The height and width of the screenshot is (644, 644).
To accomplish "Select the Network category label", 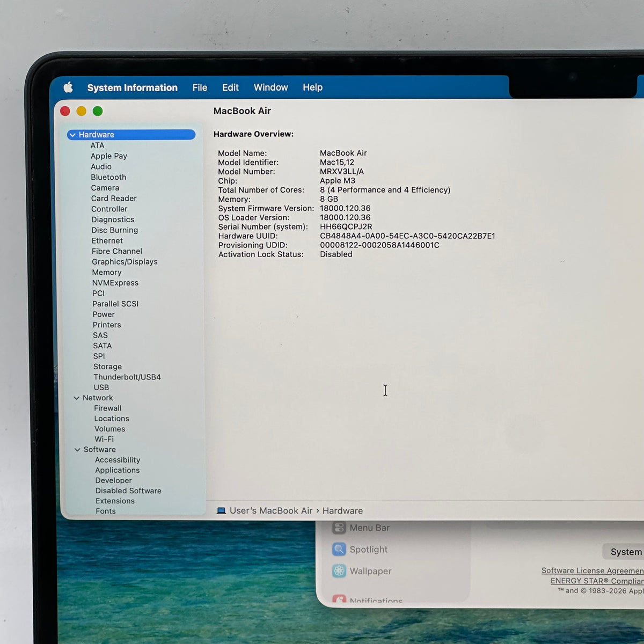I will pos(98,398).
